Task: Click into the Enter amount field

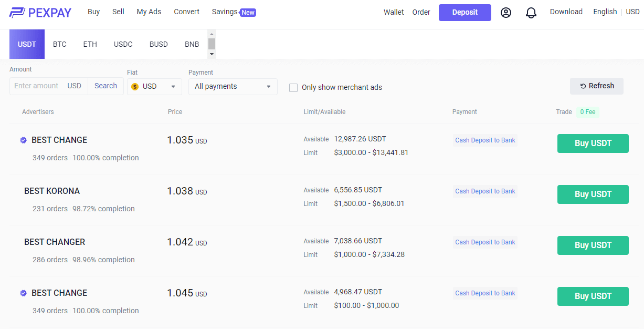Action: coord(38,86)
